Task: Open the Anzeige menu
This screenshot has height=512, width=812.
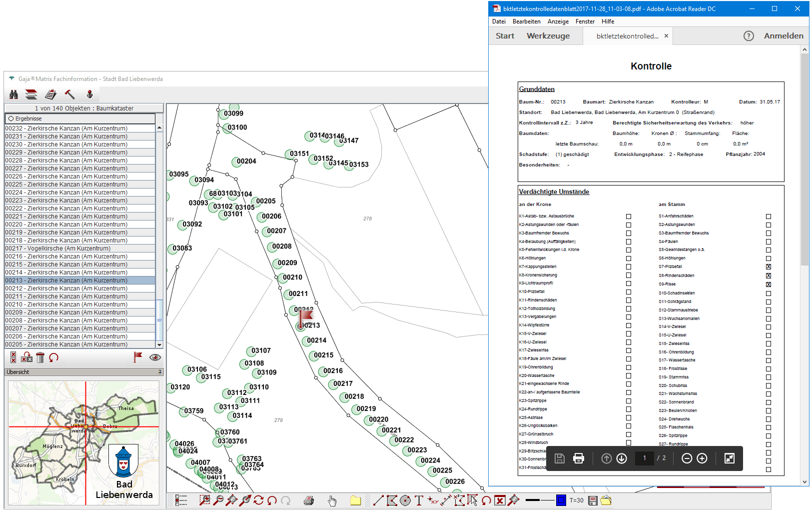Action: coord(558,21)
